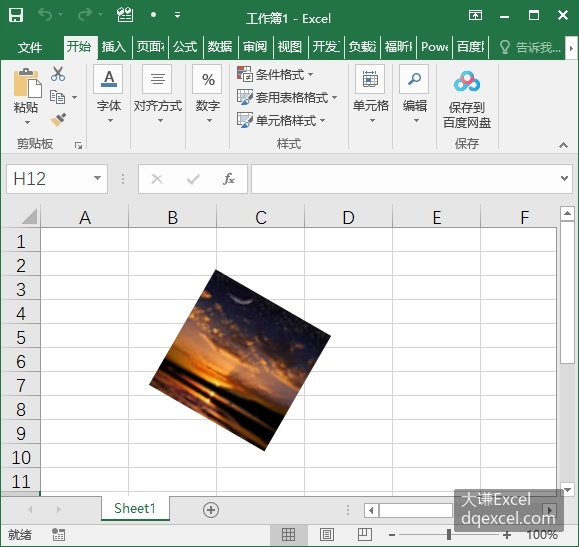Select column D header
Screen dimensions: 579x547
click(348, 217)
